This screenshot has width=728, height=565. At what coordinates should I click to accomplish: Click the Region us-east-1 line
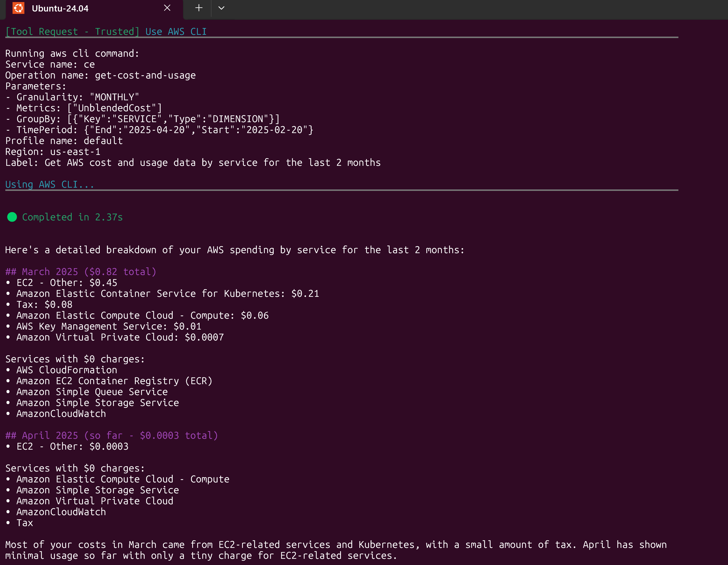(x=53, y=152)
